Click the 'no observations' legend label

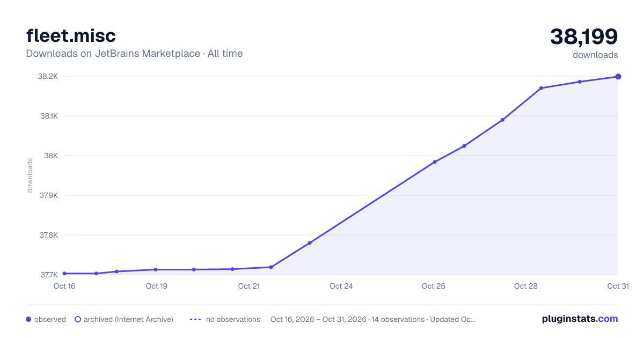(233, 319)
